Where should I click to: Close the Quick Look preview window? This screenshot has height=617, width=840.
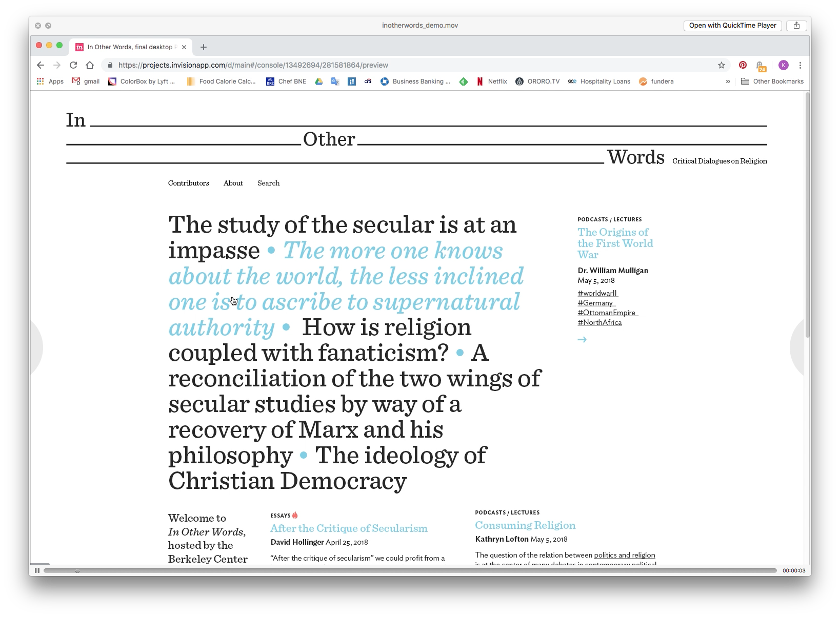38,26
